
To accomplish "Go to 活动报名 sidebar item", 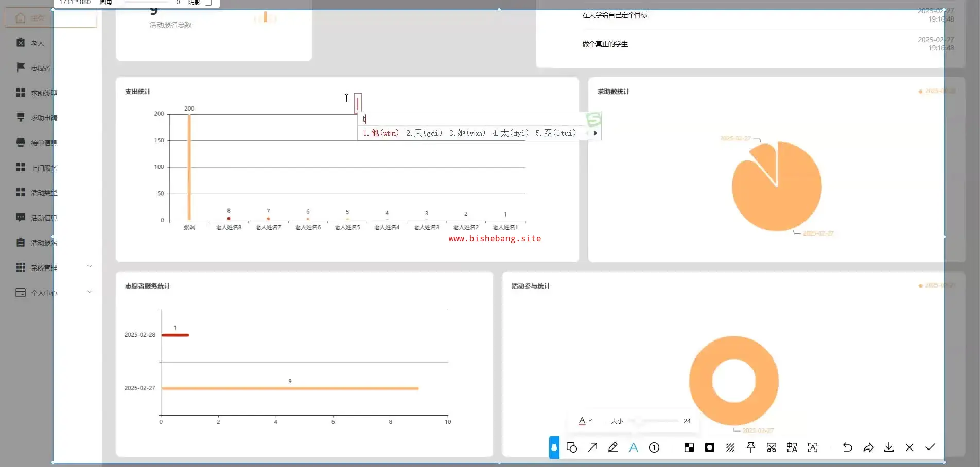I will tap(43, 243).
